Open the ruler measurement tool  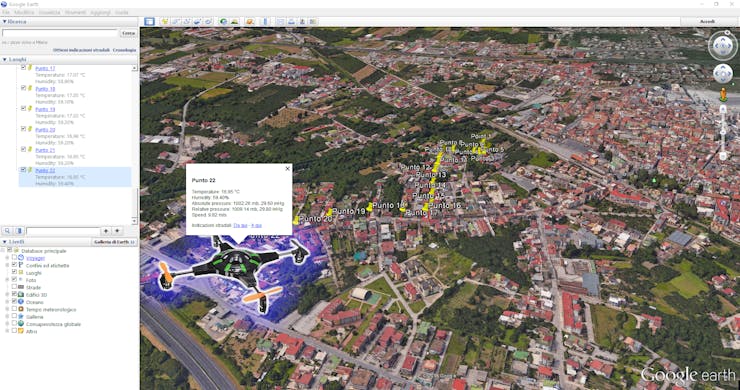[x=265, y=22]
